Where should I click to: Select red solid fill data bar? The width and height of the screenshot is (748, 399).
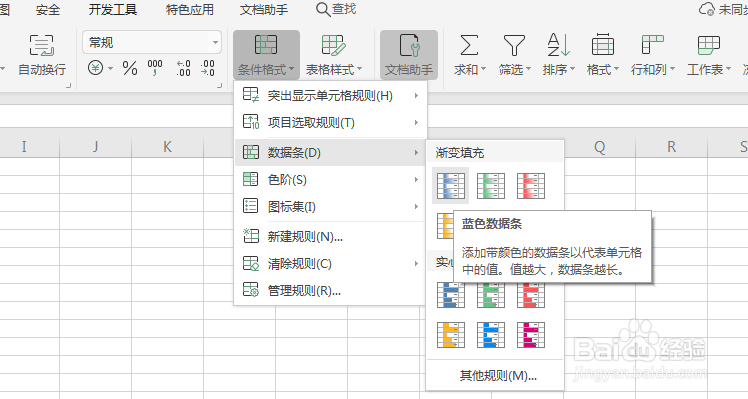(530, 294)
